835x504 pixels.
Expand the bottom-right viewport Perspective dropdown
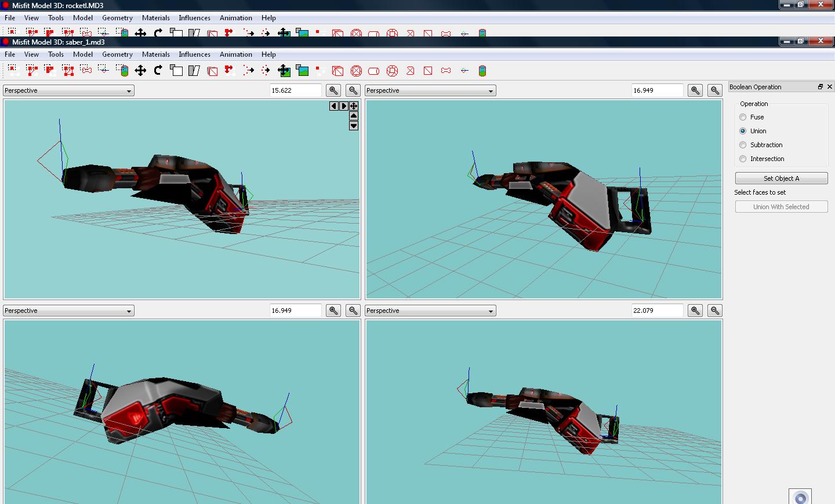point(430,311)
